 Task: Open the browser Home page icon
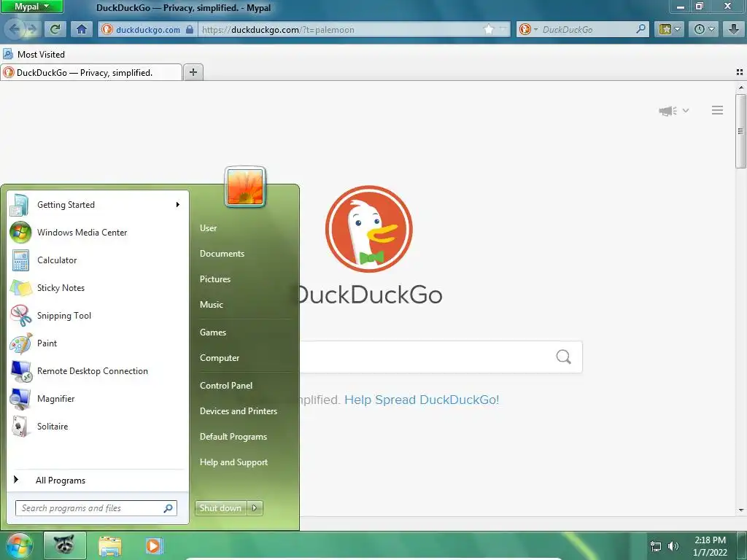[82, 29]
